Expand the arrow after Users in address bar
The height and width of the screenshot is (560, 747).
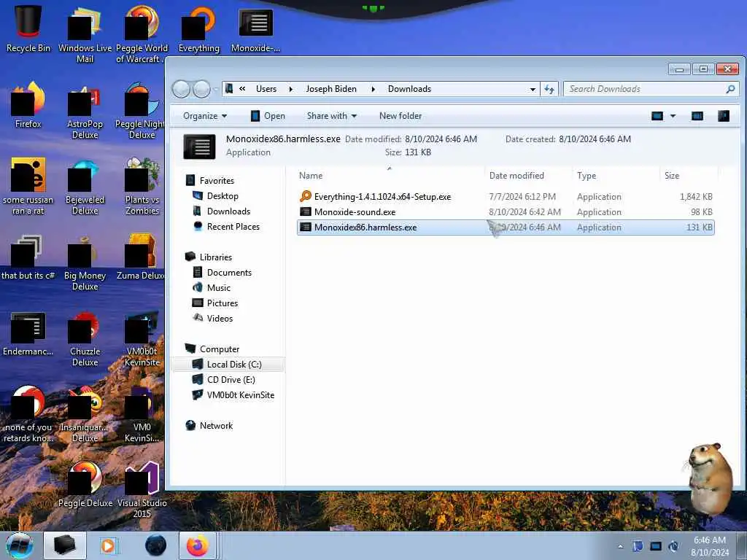[x=290, y=89]
